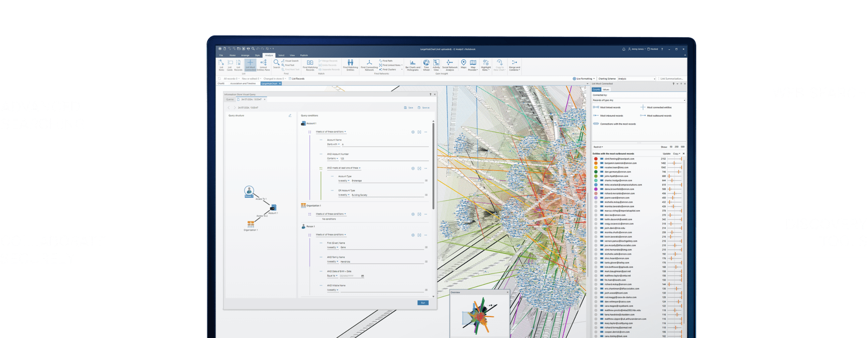868x338 pixels.
Task: Edit the query structure pencil icon
Action: [x=290, y=115]
